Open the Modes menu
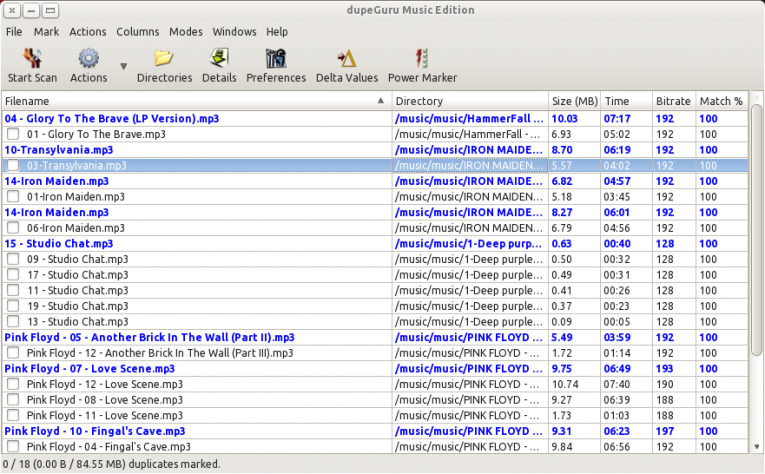Image resolution: width=765 pixels, height=474 pixels. point(186,32)
